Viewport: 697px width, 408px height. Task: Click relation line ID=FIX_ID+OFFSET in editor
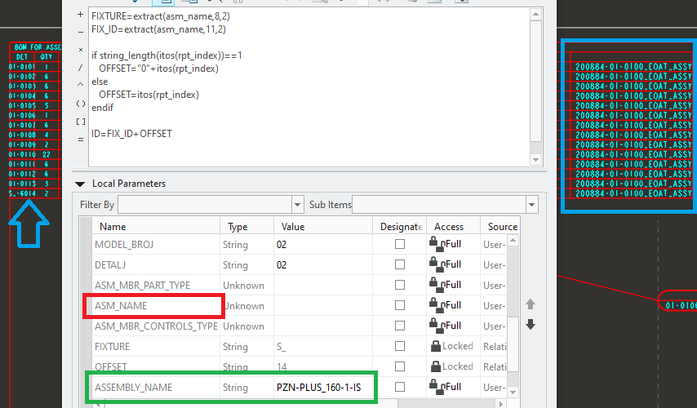click(132, 134)
